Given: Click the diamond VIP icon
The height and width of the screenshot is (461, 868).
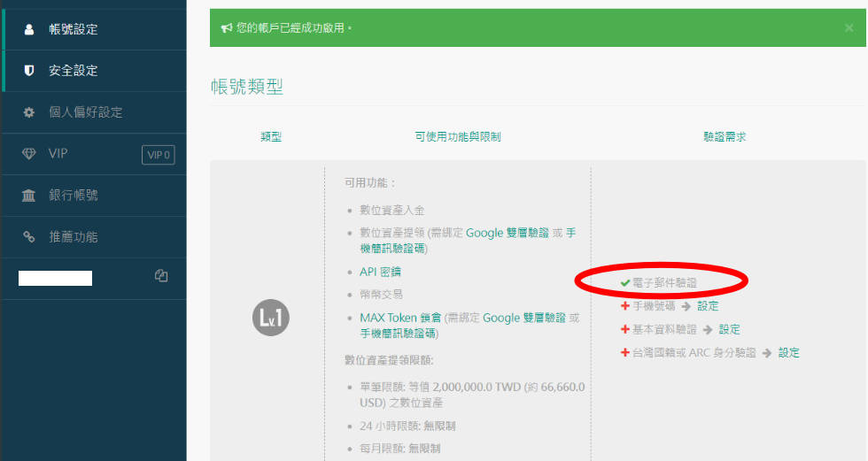Looking at the screenshot, I should [x=28, y=154].
